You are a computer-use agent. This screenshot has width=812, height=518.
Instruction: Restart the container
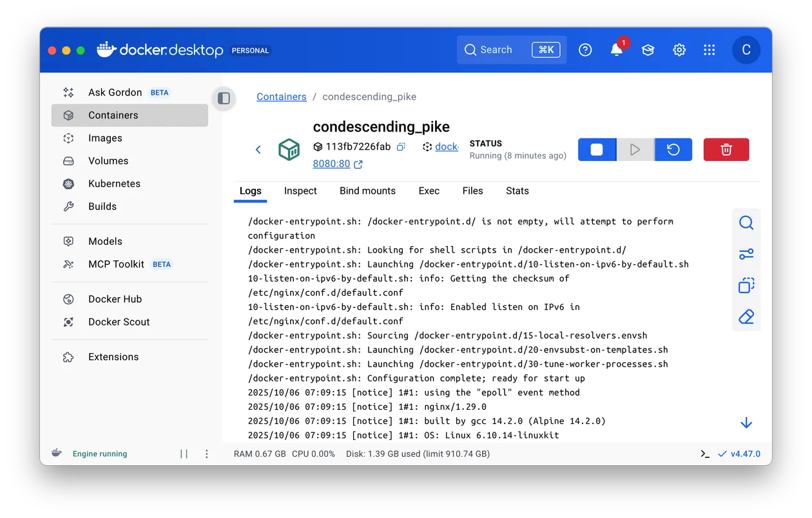coord(673,149)
